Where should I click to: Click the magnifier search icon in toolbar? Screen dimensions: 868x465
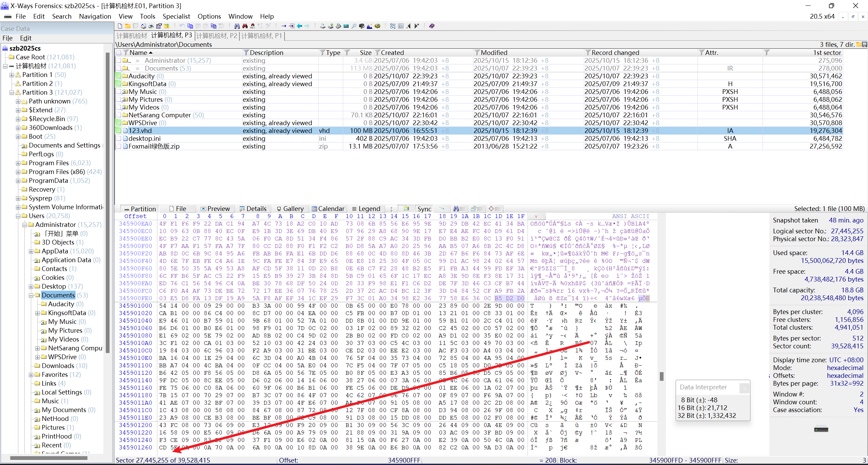354,26
